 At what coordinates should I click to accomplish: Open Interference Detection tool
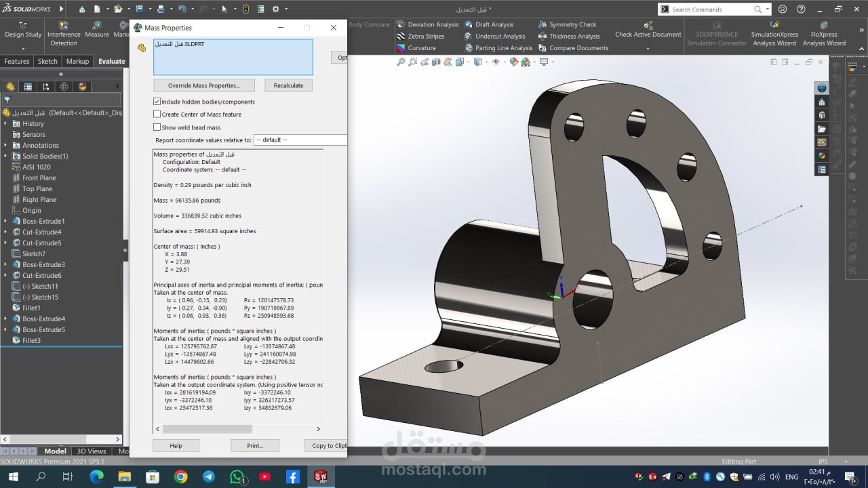64,35
